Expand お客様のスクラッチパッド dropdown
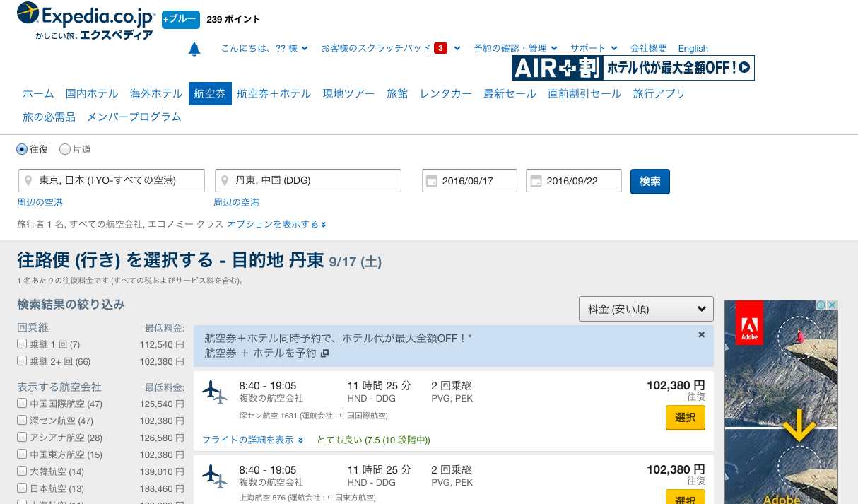 [x=391, y=48]
